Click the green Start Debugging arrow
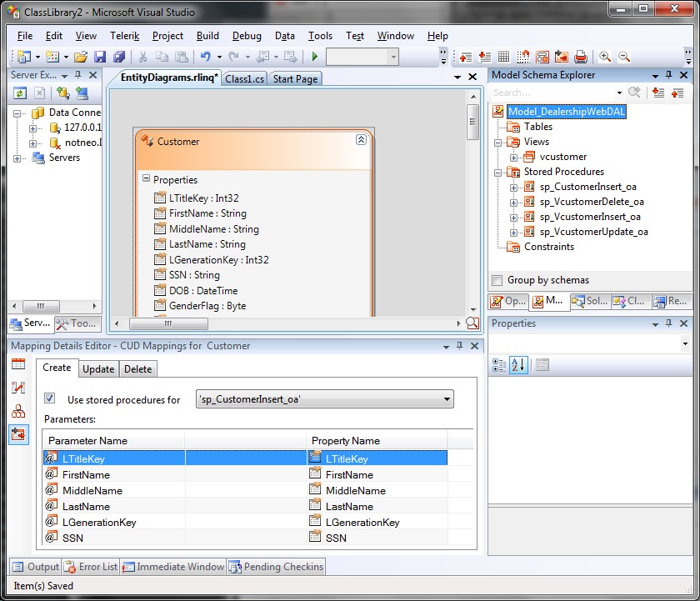The width and height of the screenshot is (700, 601). tap(314, 57)
